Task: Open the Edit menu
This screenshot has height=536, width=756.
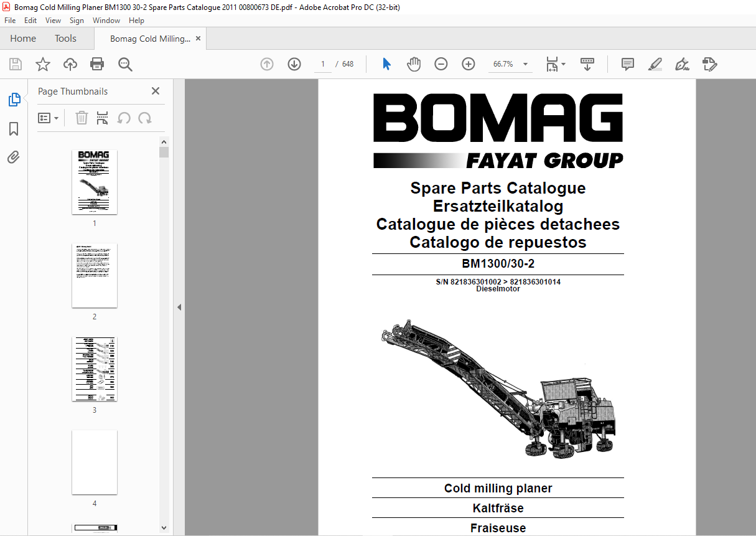Action: (x=30, y=21)
